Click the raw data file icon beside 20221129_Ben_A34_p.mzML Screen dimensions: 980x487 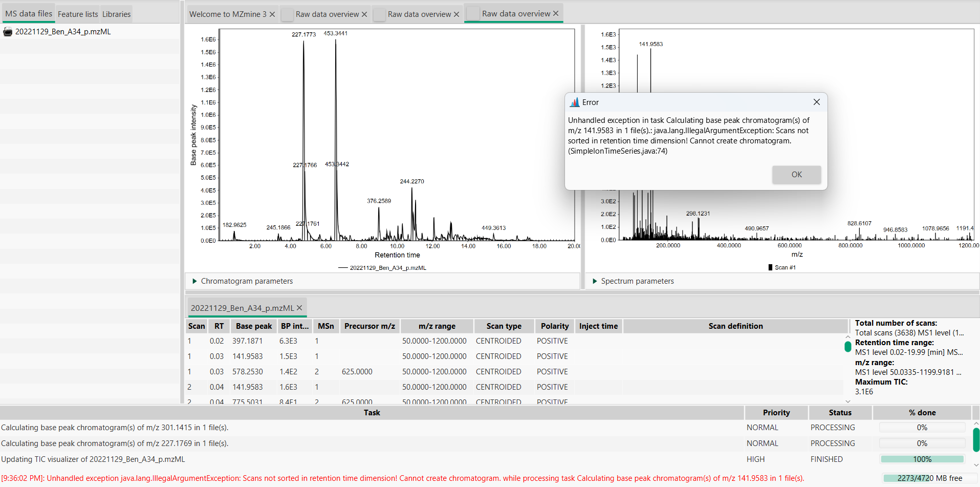(7, 31)
